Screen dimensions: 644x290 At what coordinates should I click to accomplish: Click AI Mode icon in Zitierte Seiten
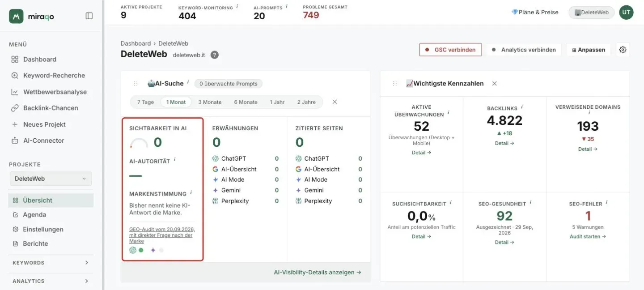(x=299, y=179)
